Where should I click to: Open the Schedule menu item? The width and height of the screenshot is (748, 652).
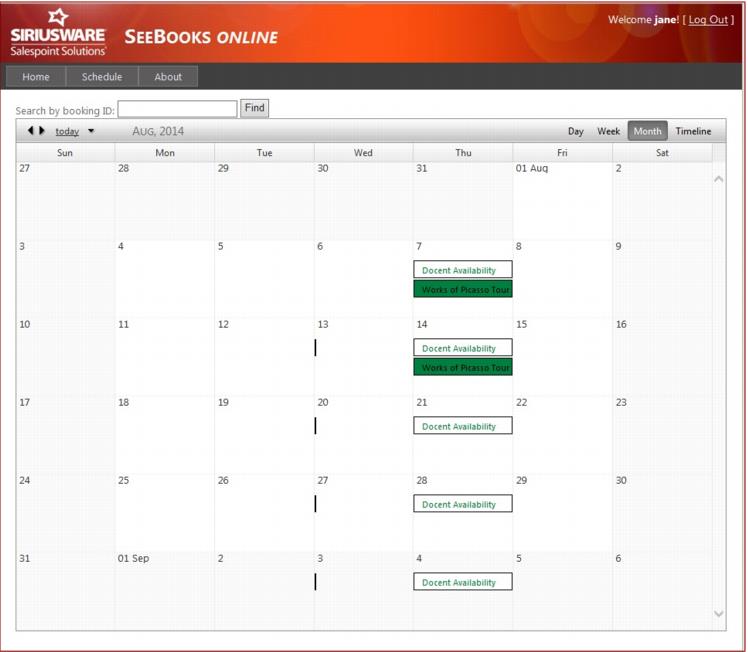(x=102, y=77)
